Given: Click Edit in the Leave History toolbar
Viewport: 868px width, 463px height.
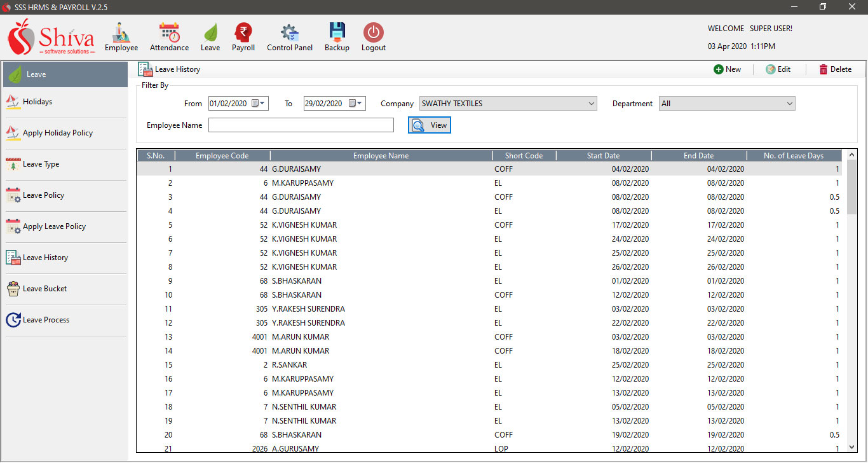Looking at the screenshot, I should tap(778, 69).
